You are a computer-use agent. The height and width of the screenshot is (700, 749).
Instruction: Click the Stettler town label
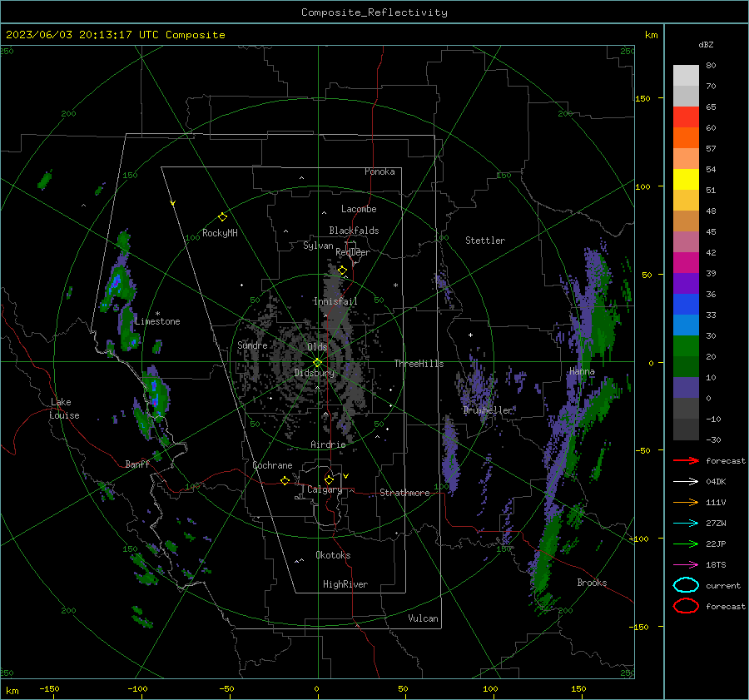tap(485, 241)
